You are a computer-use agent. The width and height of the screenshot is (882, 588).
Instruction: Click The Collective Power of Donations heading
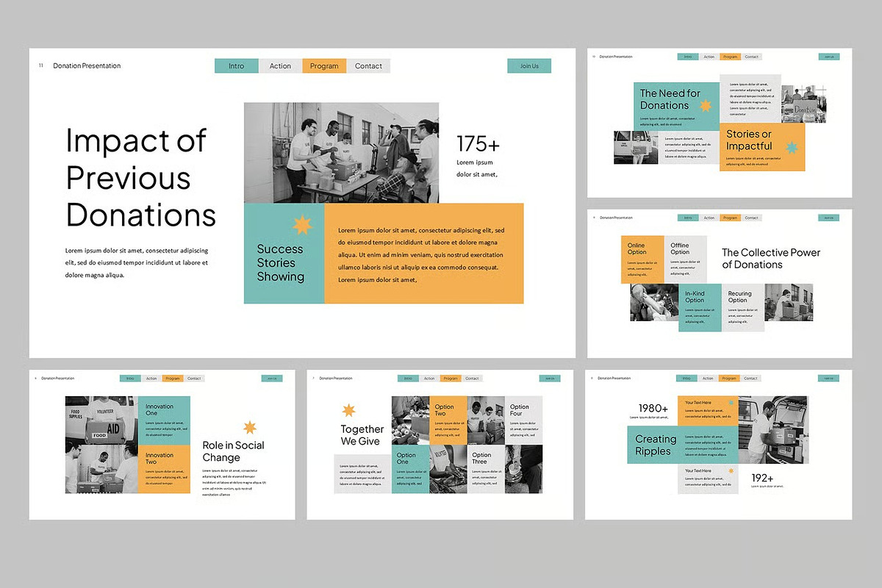771,258
